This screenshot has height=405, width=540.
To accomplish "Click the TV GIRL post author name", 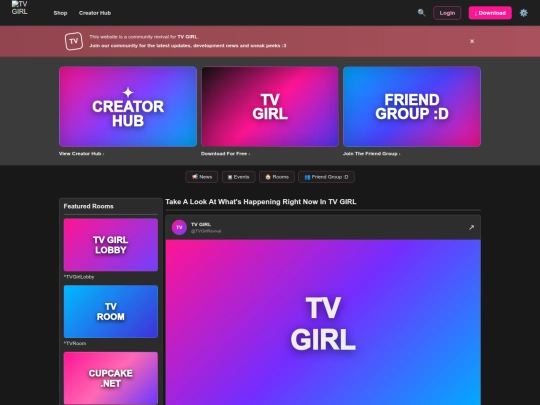I will tap(201, 224).
